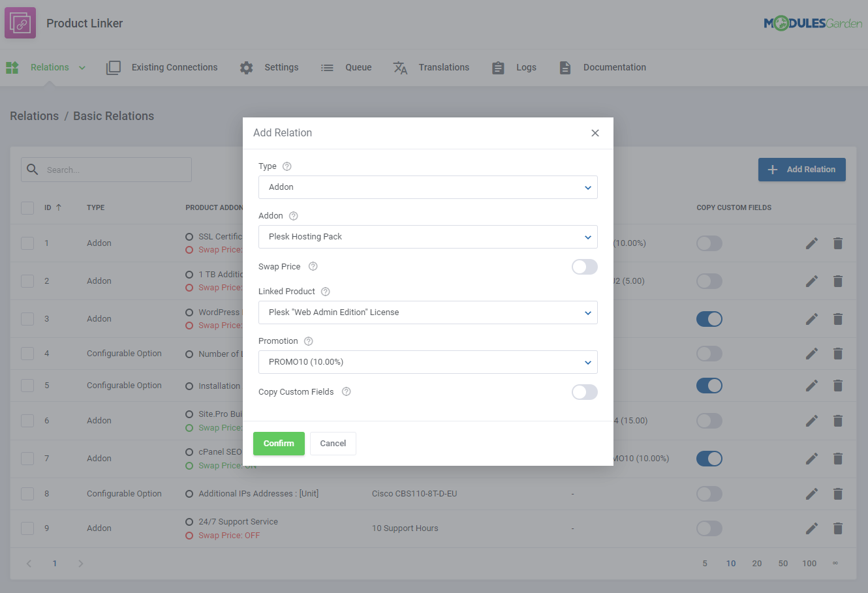Delete relation row 7 with trash icon
Screen dimensions: 868x593
[838, 459]
